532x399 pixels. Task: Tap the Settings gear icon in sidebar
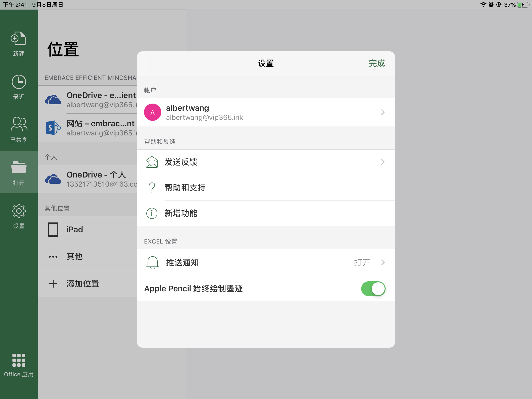(x=19, y=211)
